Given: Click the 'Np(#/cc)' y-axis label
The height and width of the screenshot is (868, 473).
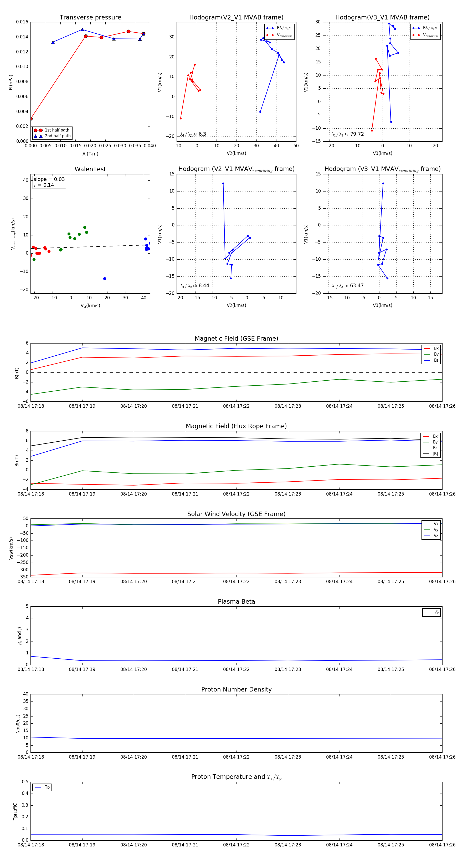Looking at the screenshot, I should tap(18, 723).
